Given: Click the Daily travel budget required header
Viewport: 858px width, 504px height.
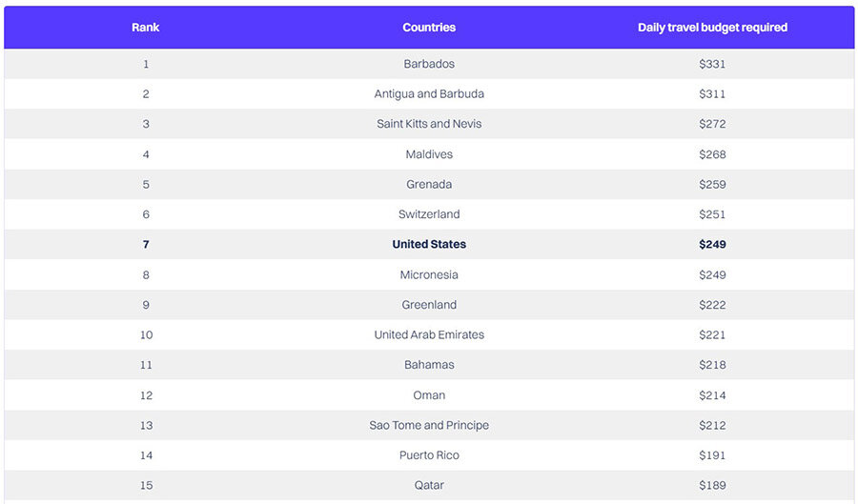Looking at the screenshot, I should (712, 28).
